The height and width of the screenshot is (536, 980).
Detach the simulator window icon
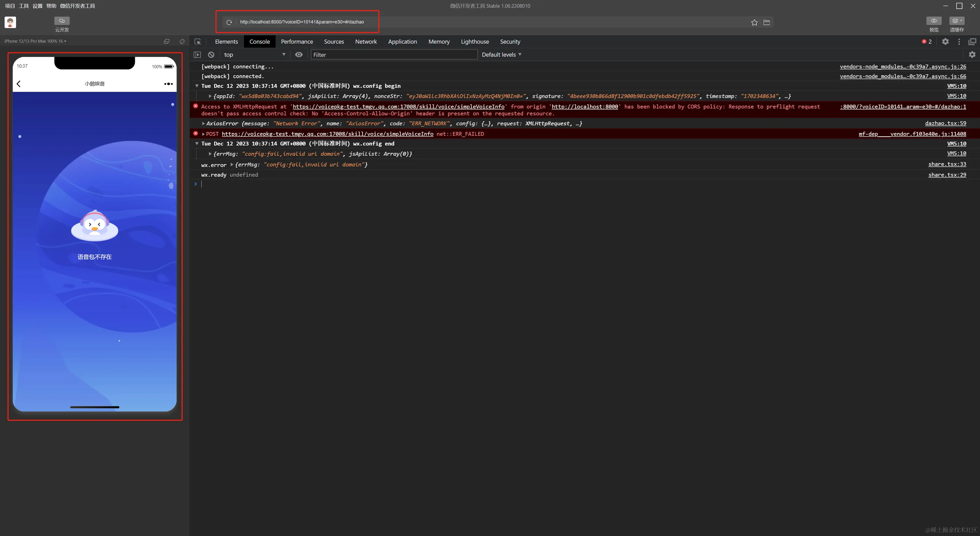(x=167, y=41)
